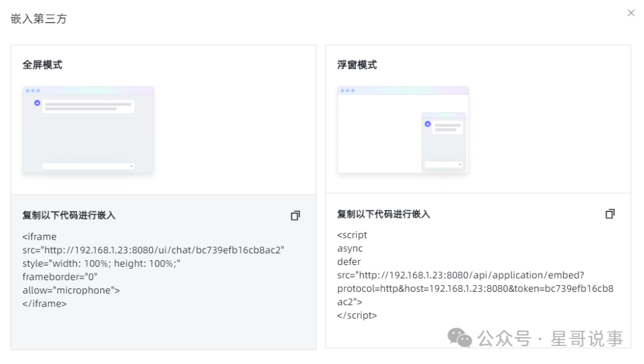Click the 全屏模式 preview thumbnail
This screenshot has height=364, width=644.
(x=88, y=130)
